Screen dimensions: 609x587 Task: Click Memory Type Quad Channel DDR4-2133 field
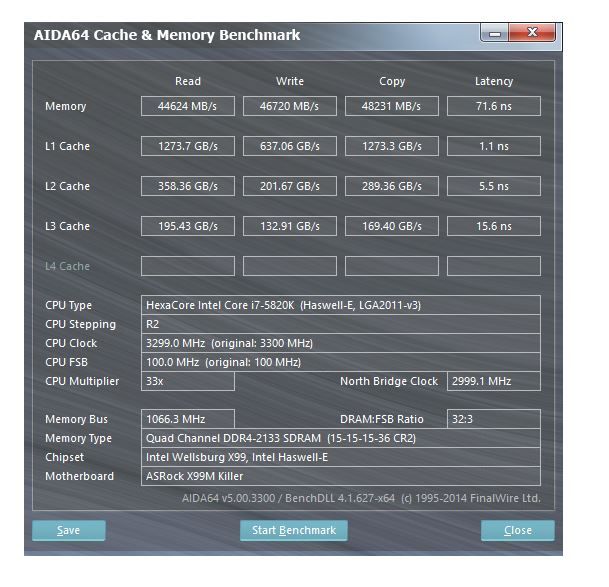point(341,438)
